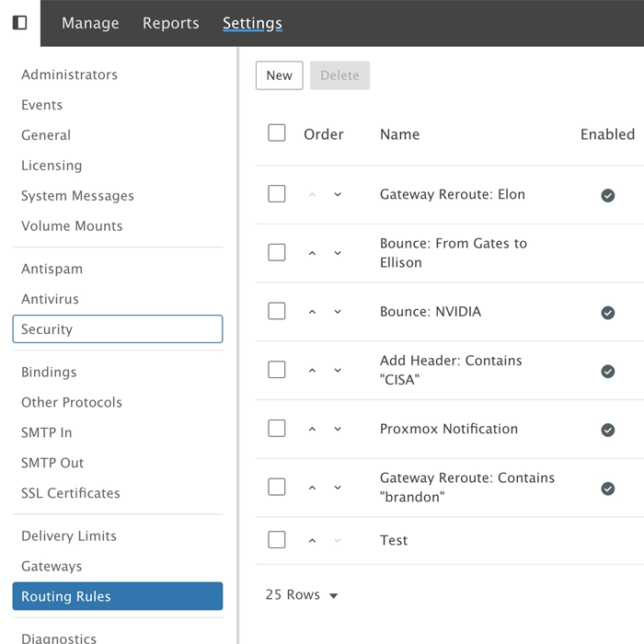Move Add Header: Contains CISA rule up
Screen dimensions: 644x644
point(312,371)
